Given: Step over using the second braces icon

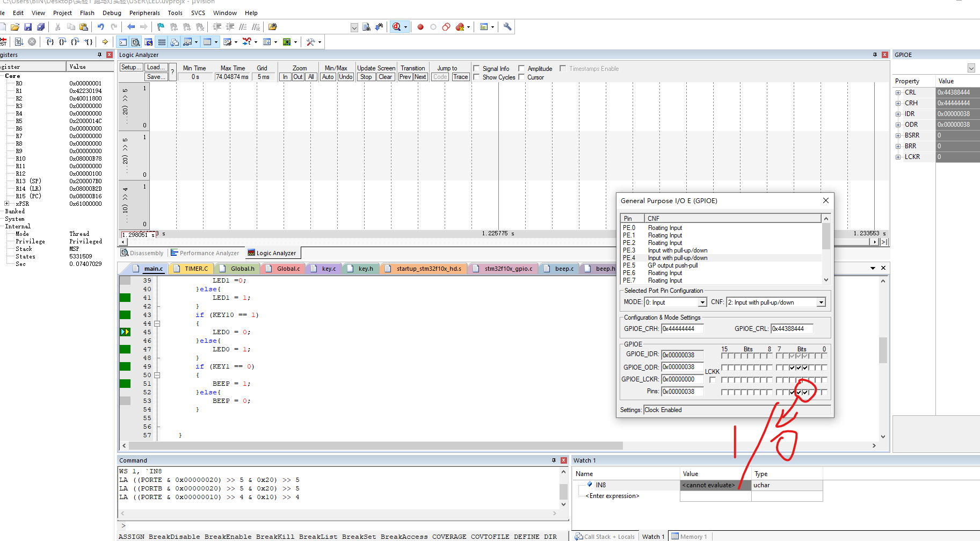Looking at the screenshot, I should coord(63,42).
